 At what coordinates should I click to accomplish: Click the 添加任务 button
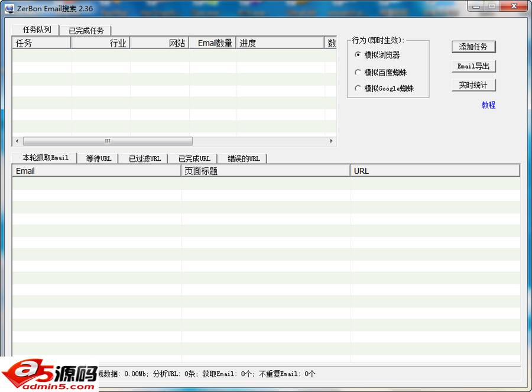(x=473, y=47)
